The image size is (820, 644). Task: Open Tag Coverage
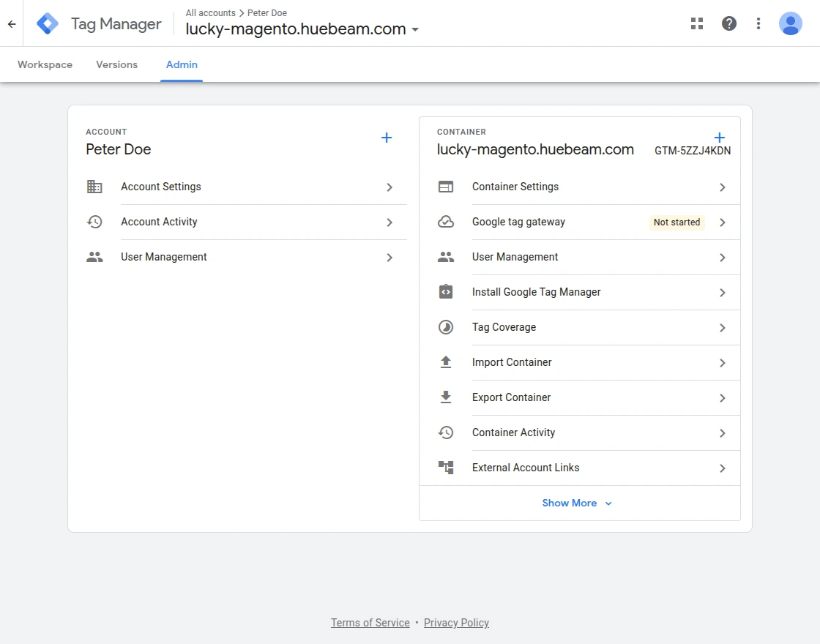coord(579,327)
